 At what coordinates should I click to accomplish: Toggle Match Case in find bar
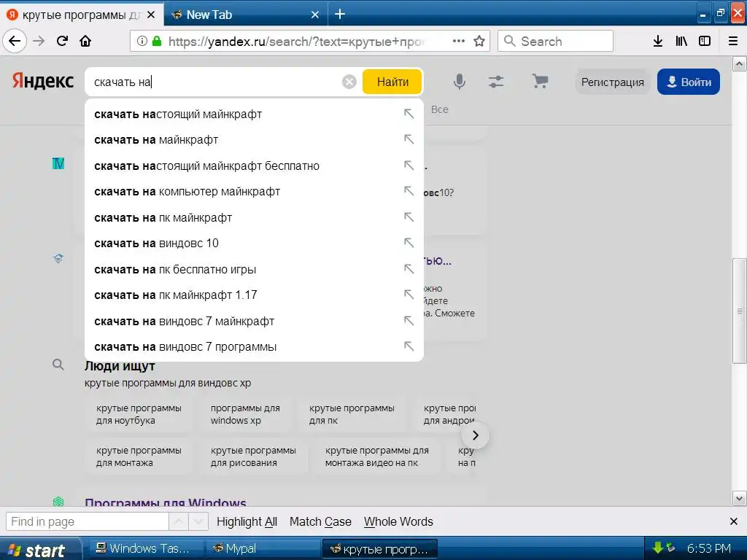320,522
